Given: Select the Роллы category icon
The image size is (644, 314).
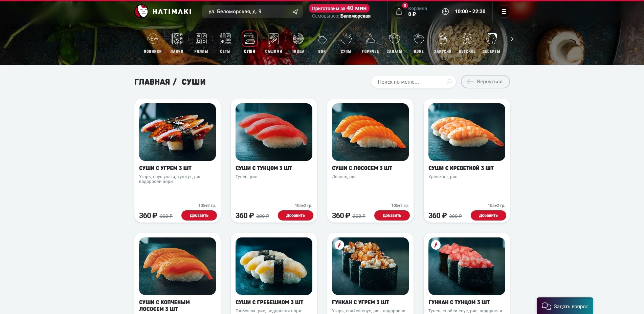Looking at the screenshot, I should point(201,39).
